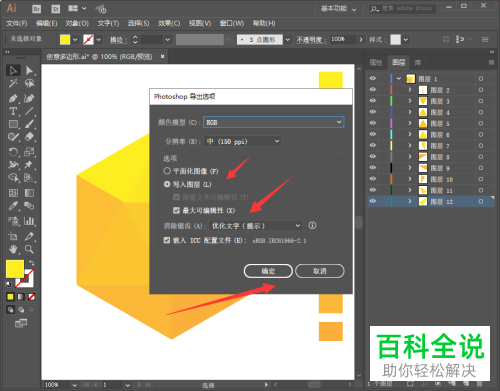The width and height of the screenshot is (500, 391).
Task: Select the Zoom tool
Action: (29, 249)
